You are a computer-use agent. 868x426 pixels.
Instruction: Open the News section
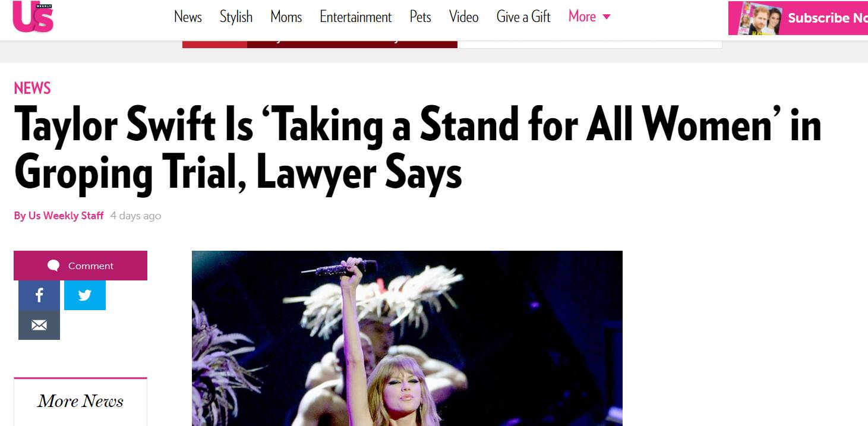[188, 17]
